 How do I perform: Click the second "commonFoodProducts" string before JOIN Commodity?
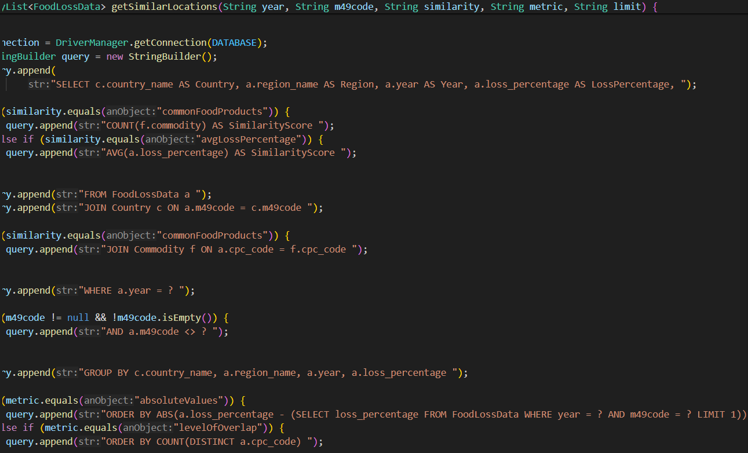[x=216, y=236]
